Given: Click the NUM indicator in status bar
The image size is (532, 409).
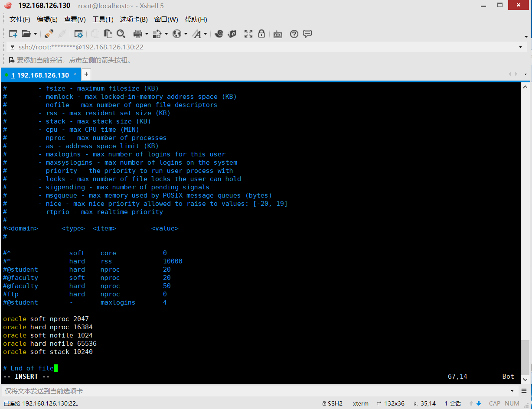Looking at the screenshot, I should [512, 403].
